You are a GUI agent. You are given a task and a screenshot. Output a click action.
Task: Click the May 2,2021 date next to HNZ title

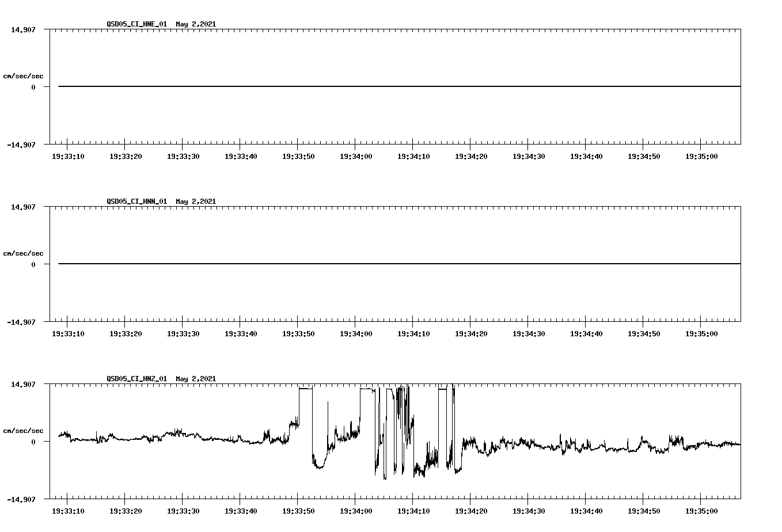(196, 379)
